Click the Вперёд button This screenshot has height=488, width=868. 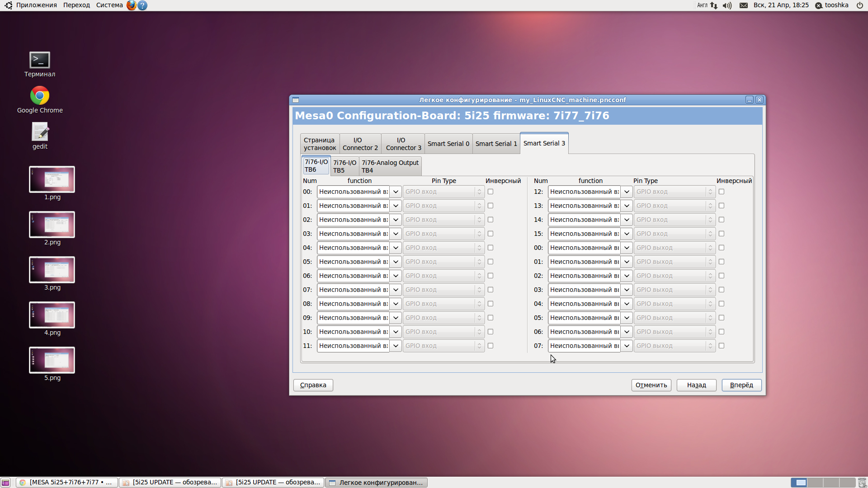[x=741, y=385]
